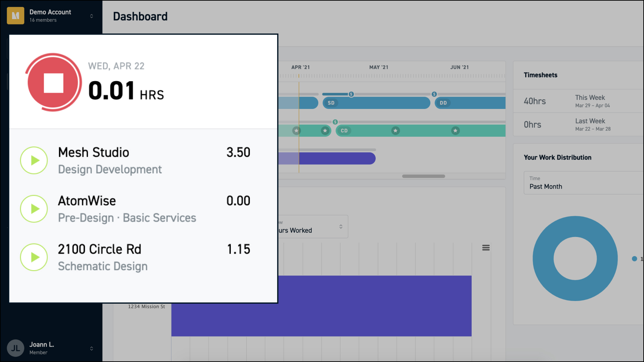Click the last star milestone on green bar

(x=455, y=131)
